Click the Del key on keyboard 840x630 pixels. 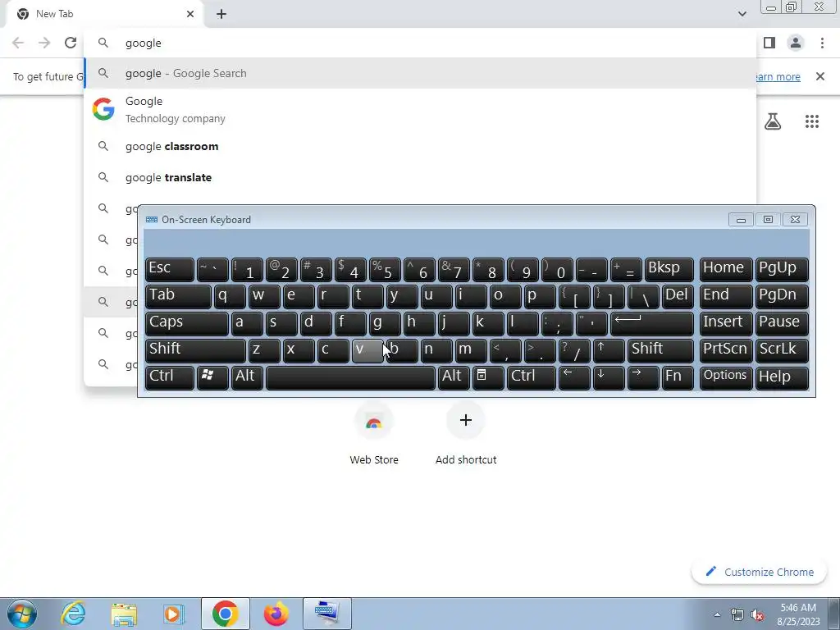point(678,296)
